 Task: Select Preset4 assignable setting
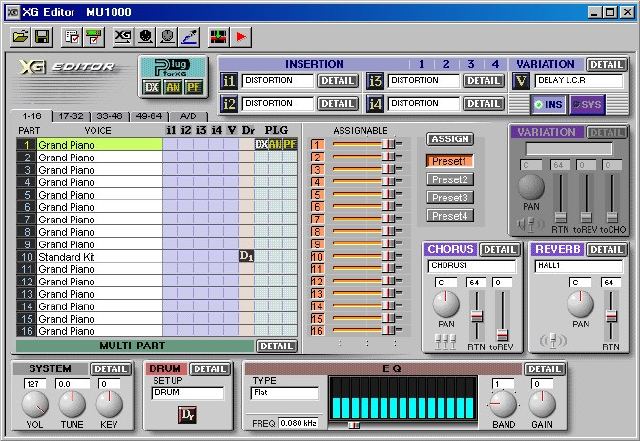(450, 215)
